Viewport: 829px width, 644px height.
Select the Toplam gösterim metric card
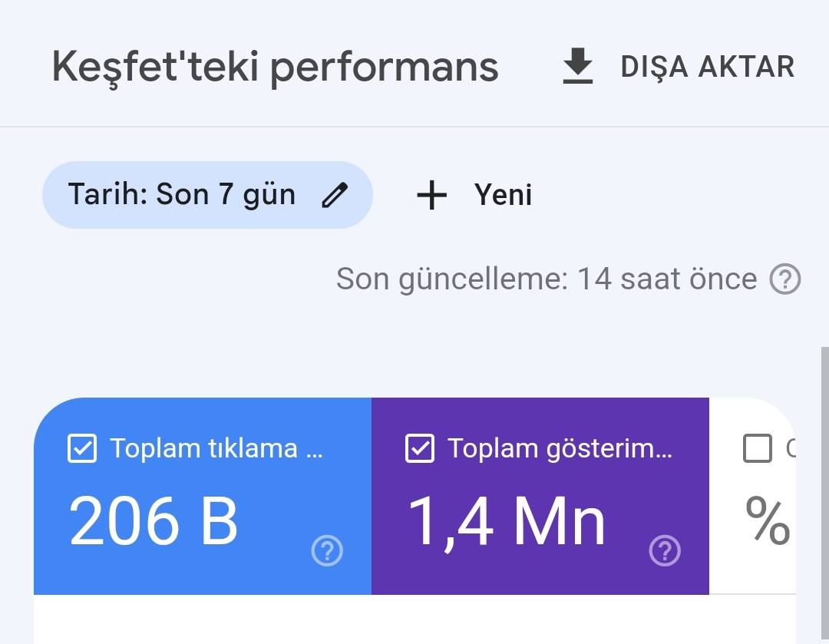click(540, 496)
